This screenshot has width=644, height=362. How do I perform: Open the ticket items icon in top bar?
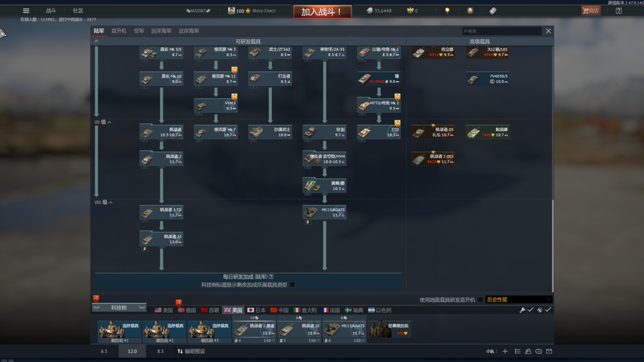coord(493,11)
